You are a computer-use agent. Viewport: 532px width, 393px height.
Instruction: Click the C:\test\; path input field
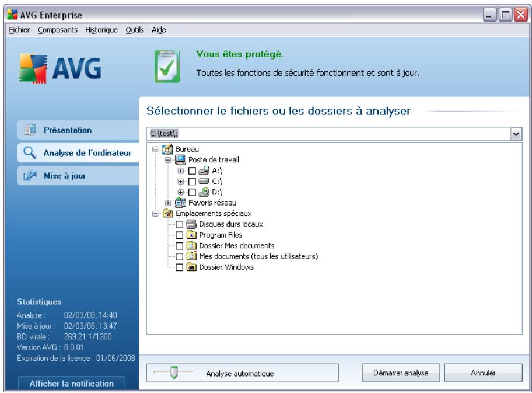(x=328, y=134)
